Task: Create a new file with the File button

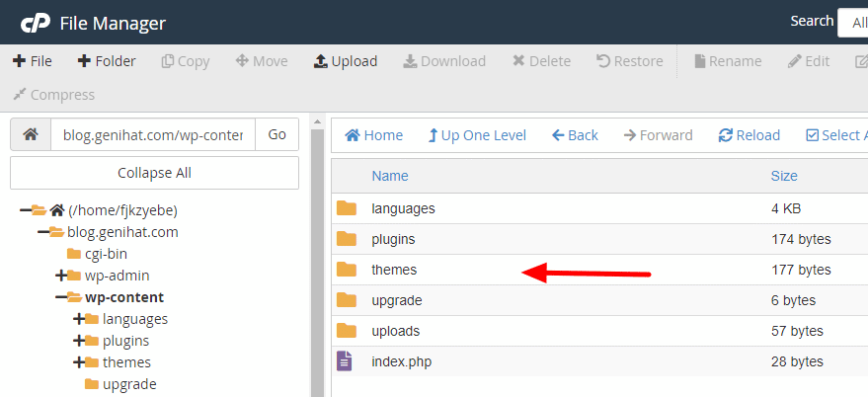Action: click(x=33, y=61)
